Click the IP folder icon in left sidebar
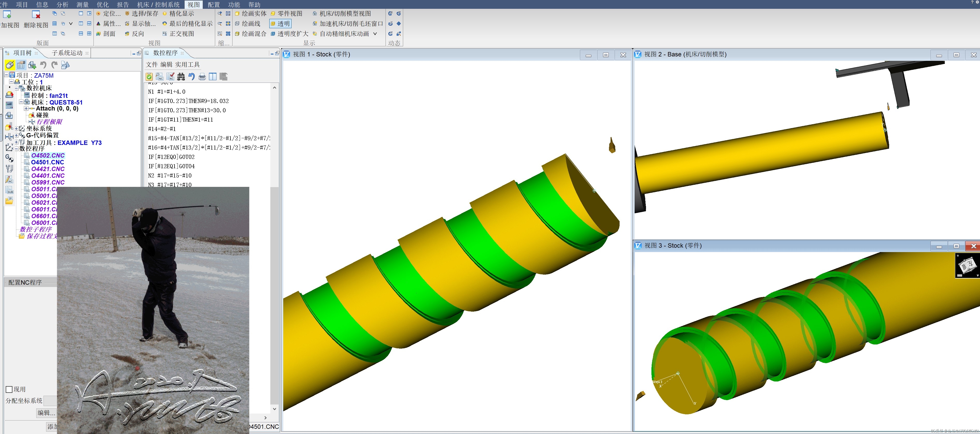Screen dimensions: 980x434 pyautogui.click(x=10, y=201)
